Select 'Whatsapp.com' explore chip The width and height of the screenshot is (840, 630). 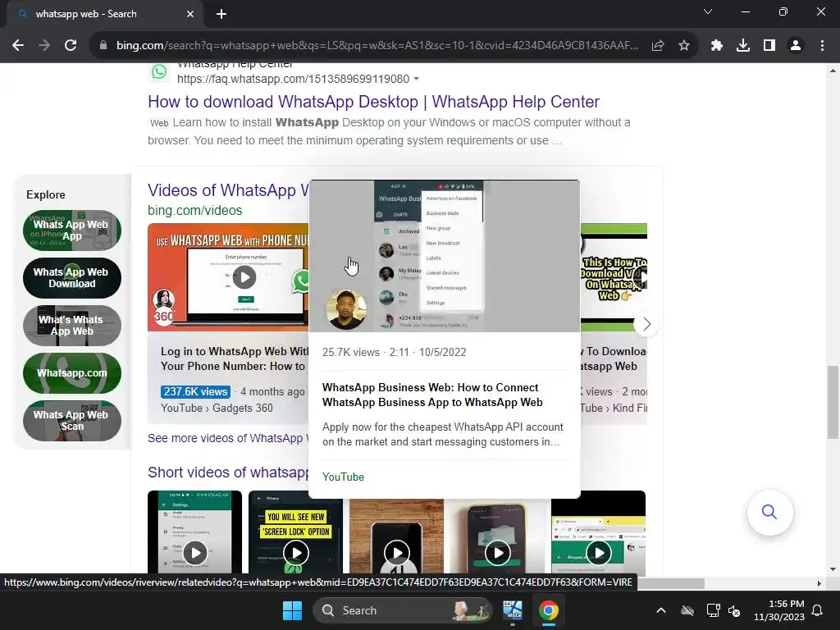(x=72, y=373)
